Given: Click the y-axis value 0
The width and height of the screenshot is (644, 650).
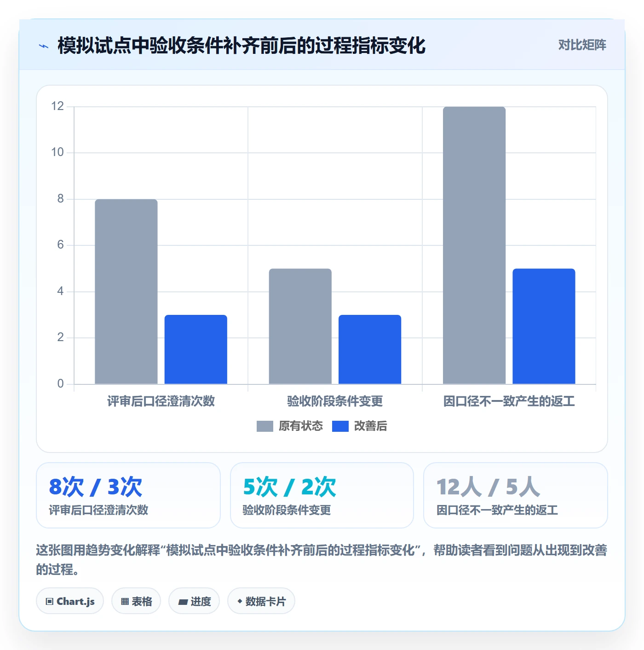Looking at the screenshot, I should pos(60,384).
